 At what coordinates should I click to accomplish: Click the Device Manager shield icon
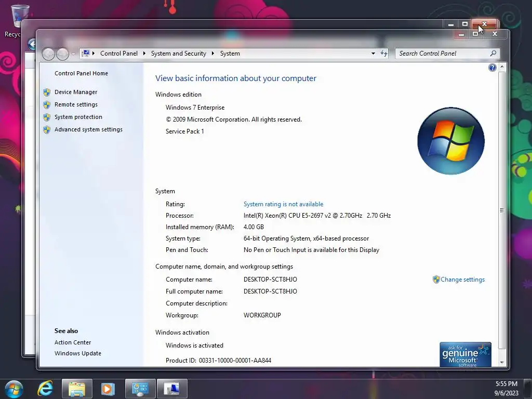click(x=47, y=92)
